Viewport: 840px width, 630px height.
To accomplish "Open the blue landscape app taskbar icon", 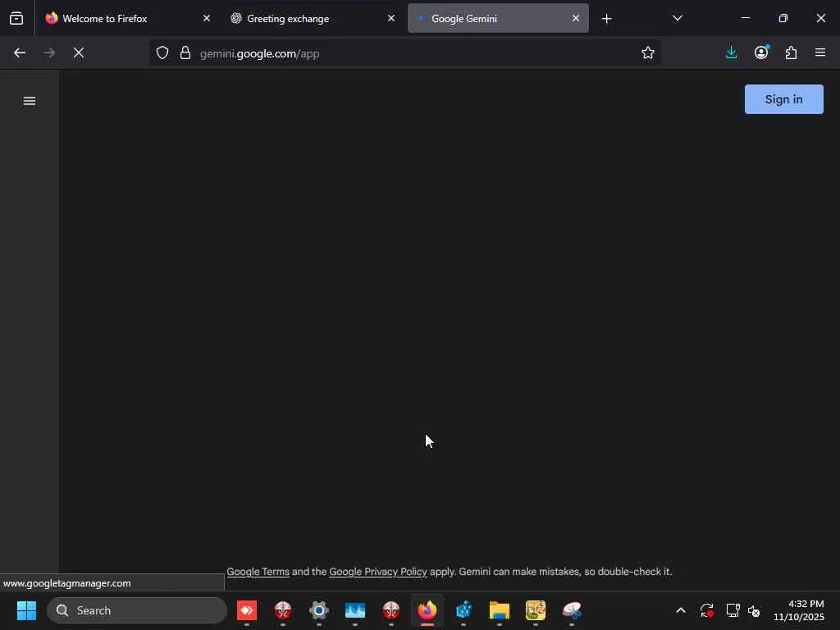I will [x=355, y=610].
